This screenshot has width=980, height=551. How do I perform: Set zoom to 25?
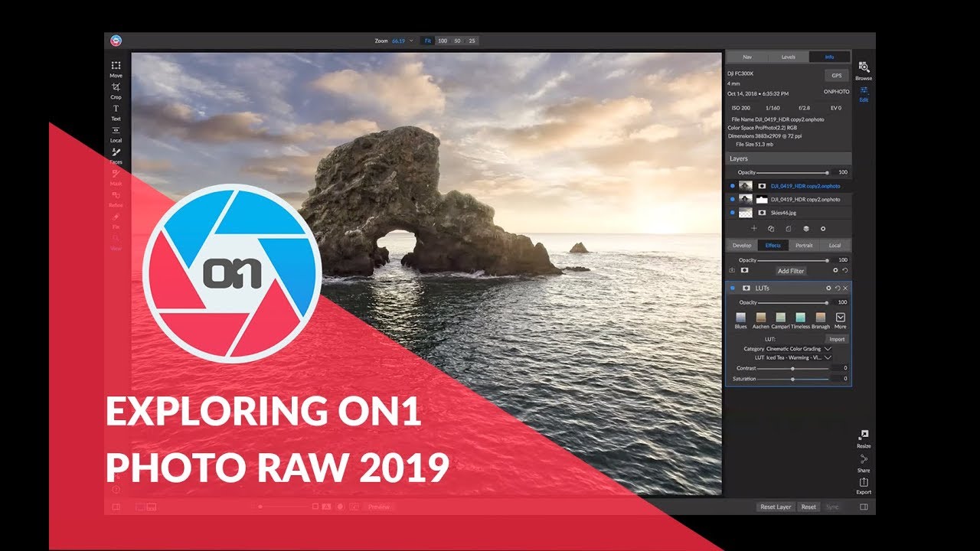coord(472,41)
